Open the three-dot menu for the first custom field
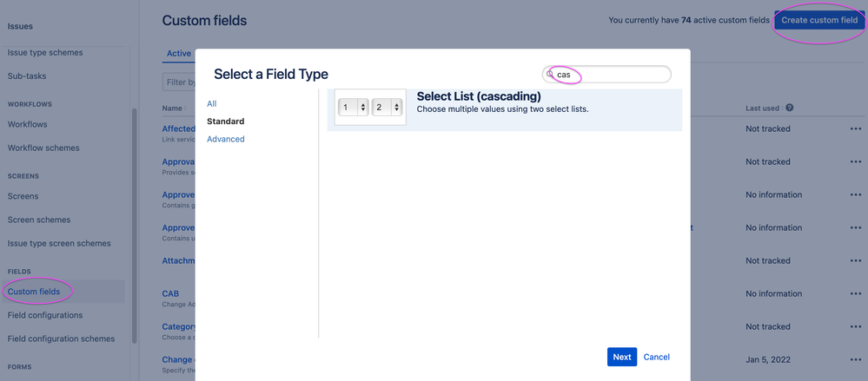 click(x=856, y=128)
